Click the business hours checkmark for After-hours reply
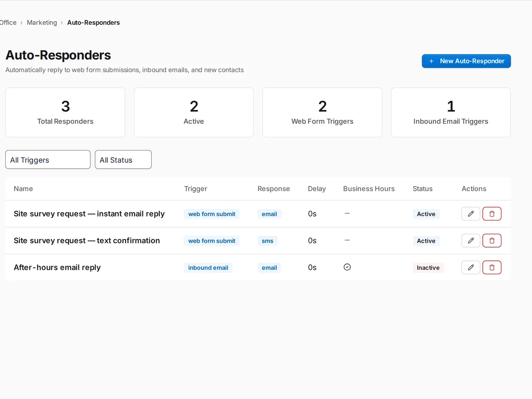 tap(347, 267)
